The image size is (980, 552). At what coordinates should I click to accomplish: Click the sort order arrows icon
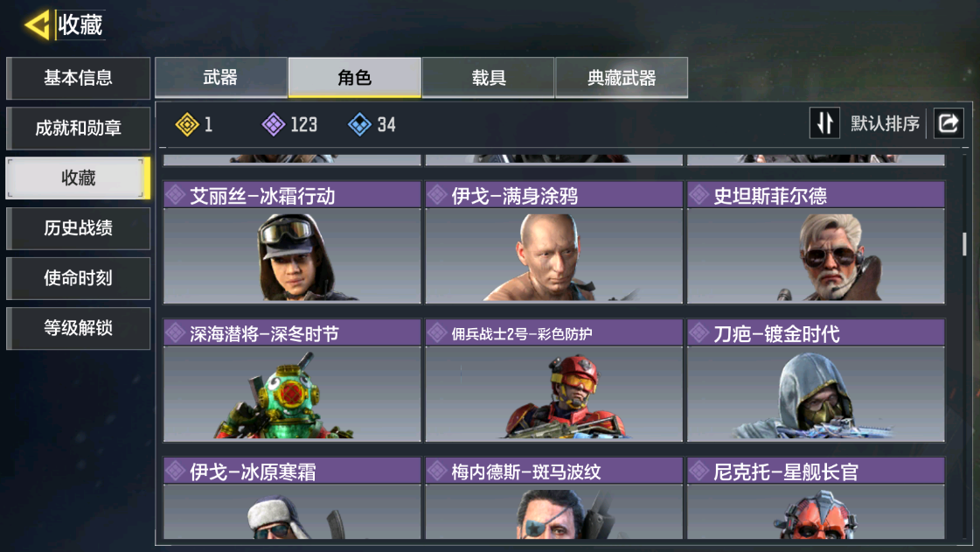point(824,123)
